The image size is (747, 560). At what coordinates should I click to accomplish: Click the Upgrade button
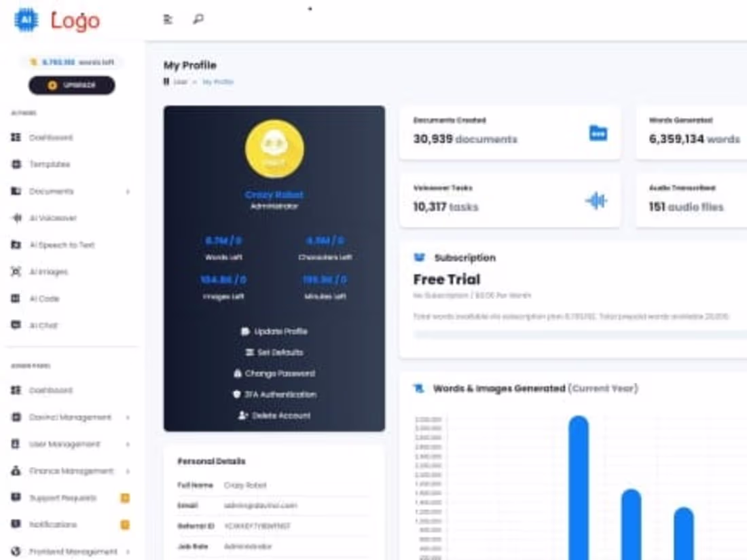point(71,85)
